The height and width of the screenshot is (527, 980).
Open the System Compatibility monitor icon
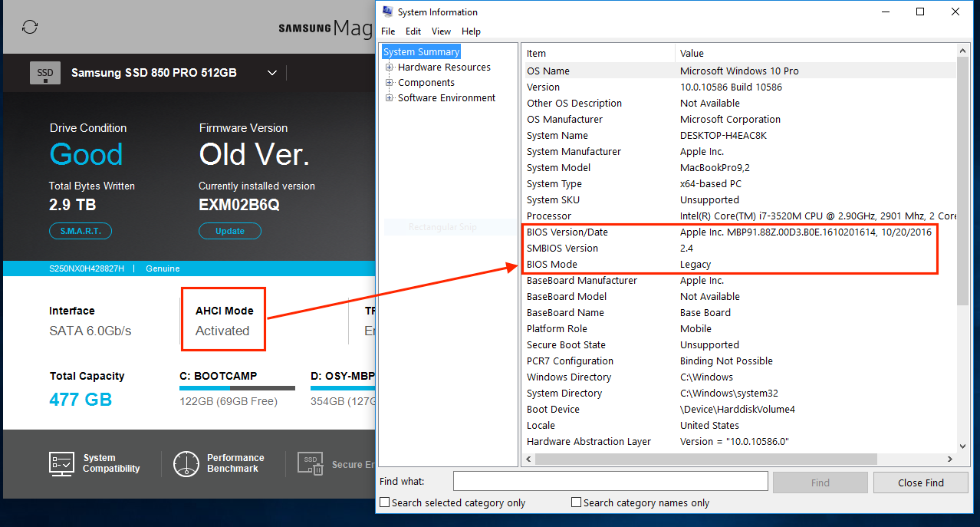(61, 463)
